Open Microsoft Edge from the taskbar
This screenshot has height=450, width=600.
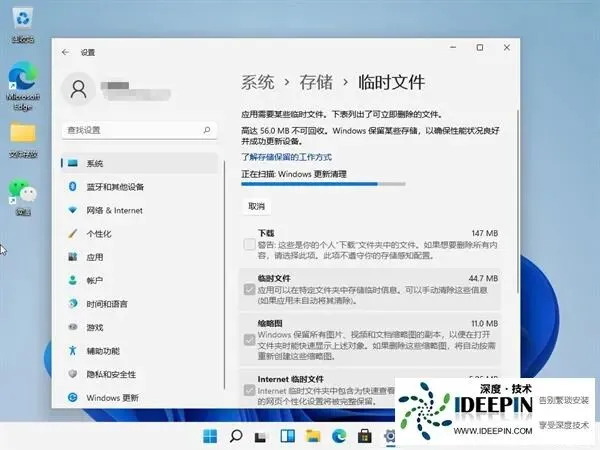(339, 436)
